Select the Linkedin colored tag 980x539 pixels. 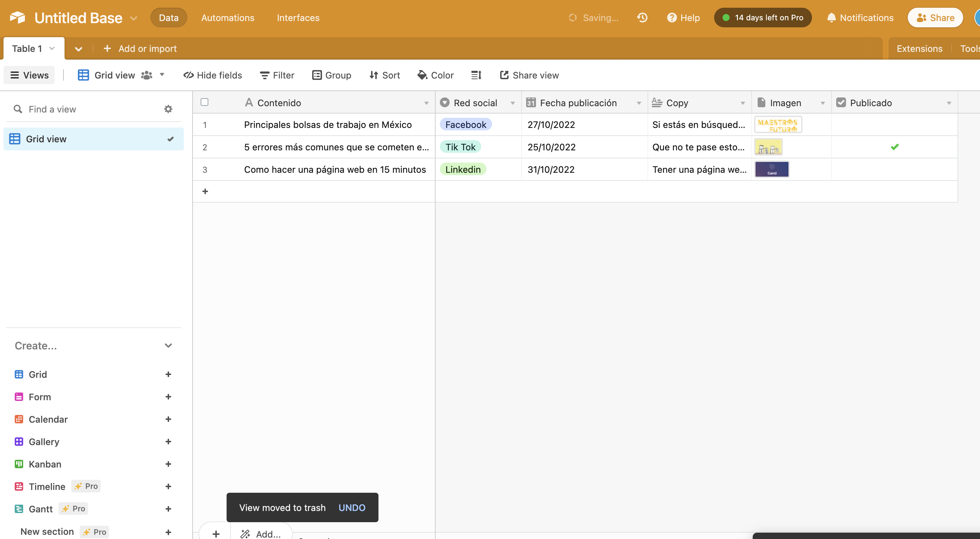point(463,170)
